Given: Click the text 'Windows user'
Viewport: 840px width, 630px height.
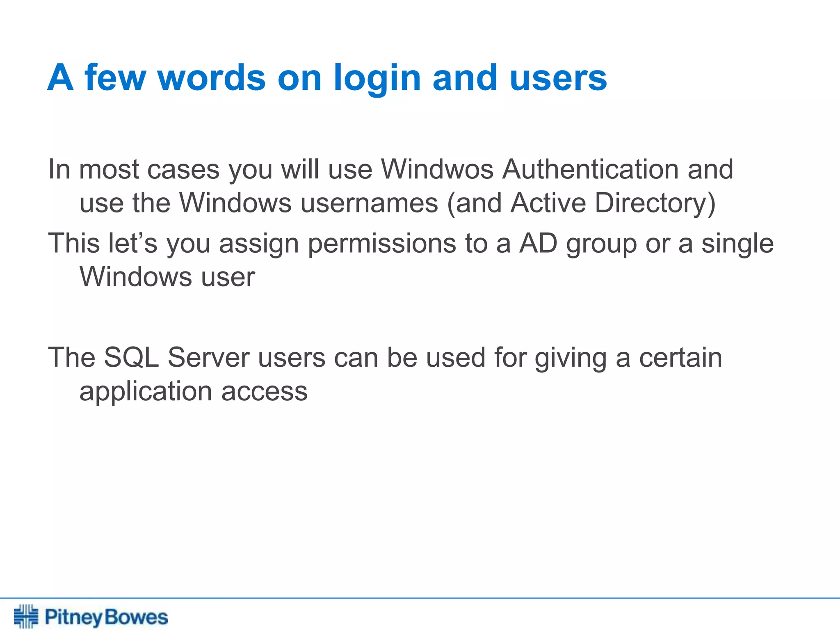Looking at the screenshot, I should click(167, 277).
